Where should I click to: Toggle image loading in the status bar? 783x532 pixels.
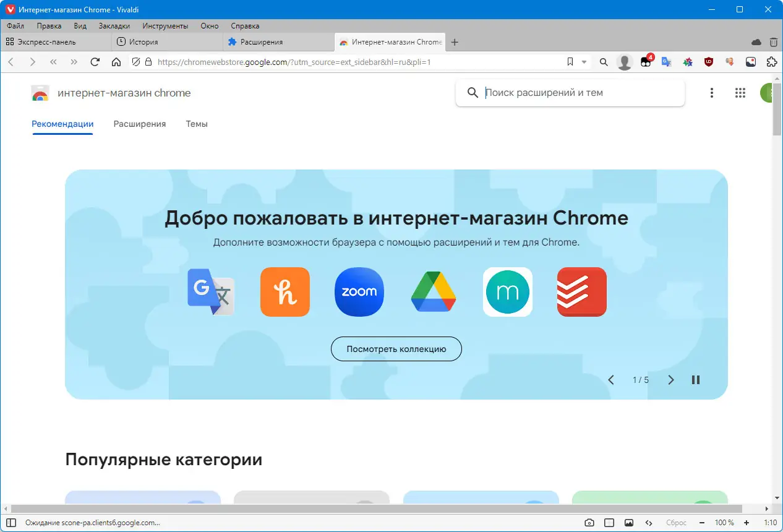[629, 523]
